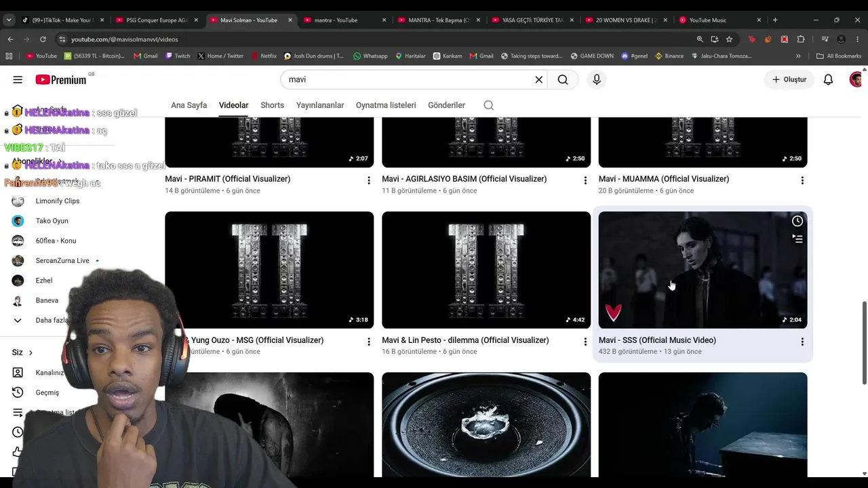Open the Chrome extensions puzzle menu
The width and height of the screenshot is (868, 488).
pos(801,39)
